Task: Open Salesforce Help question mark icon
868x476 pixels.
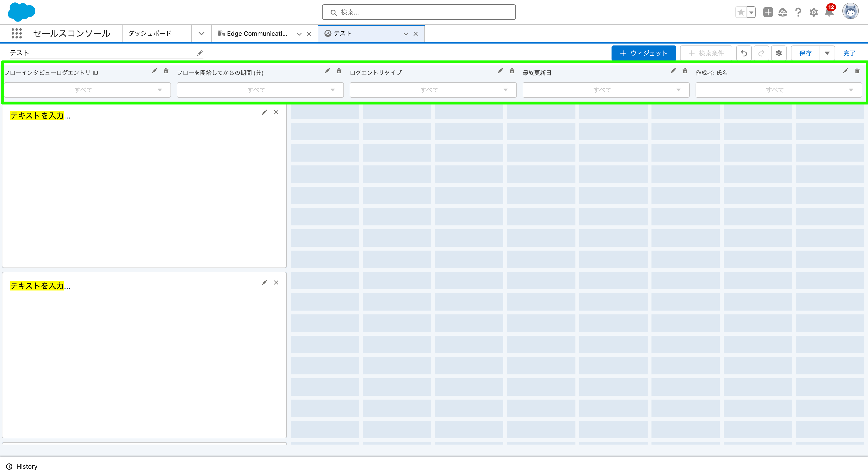Action: [798, 12]
